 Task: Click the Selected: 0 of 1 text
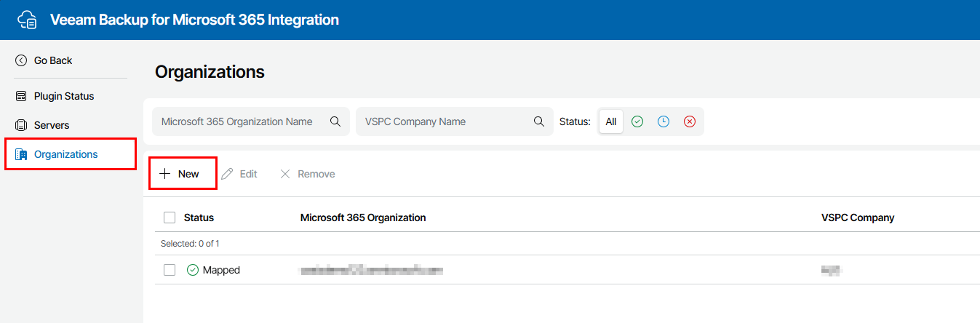point(191,244)
